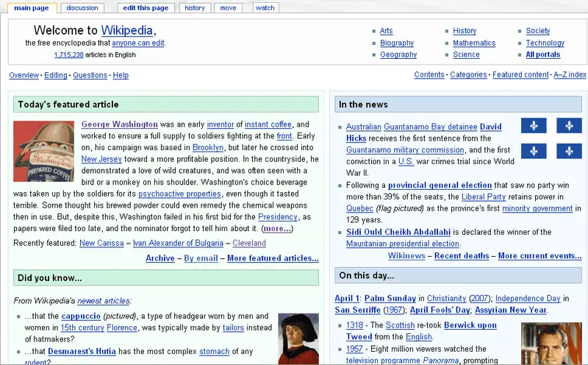Viewport: 588px width, 365px height.
Task: Follow the 'anyone can edit' link
Action: click(x=138, y=43)
